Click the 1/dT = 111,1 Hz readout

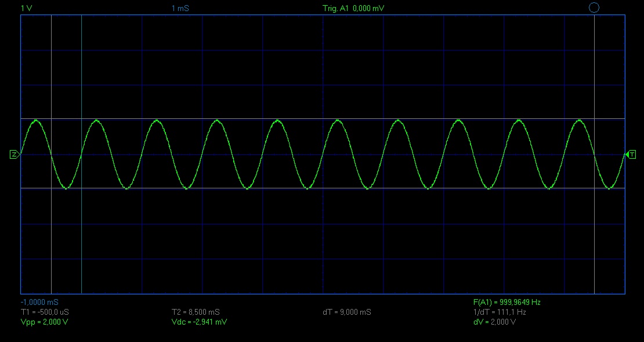click(x=500, y=312)
